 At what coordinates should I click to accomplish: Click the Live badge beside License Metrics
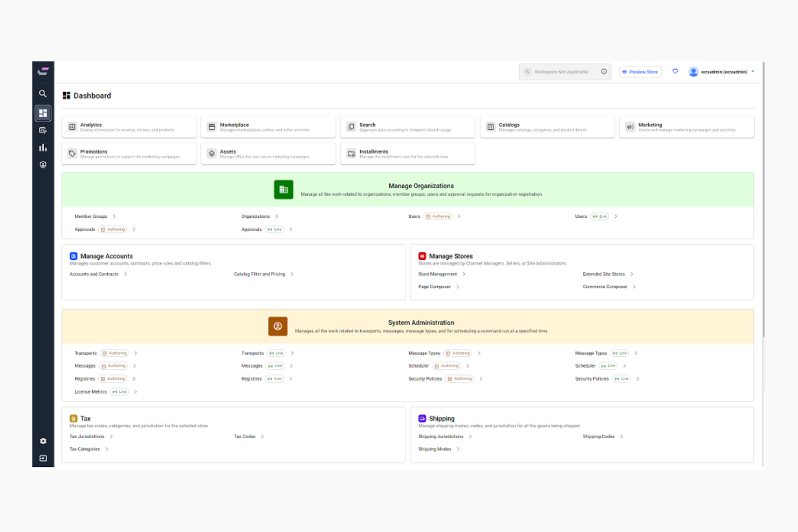(x=119, y=391)
